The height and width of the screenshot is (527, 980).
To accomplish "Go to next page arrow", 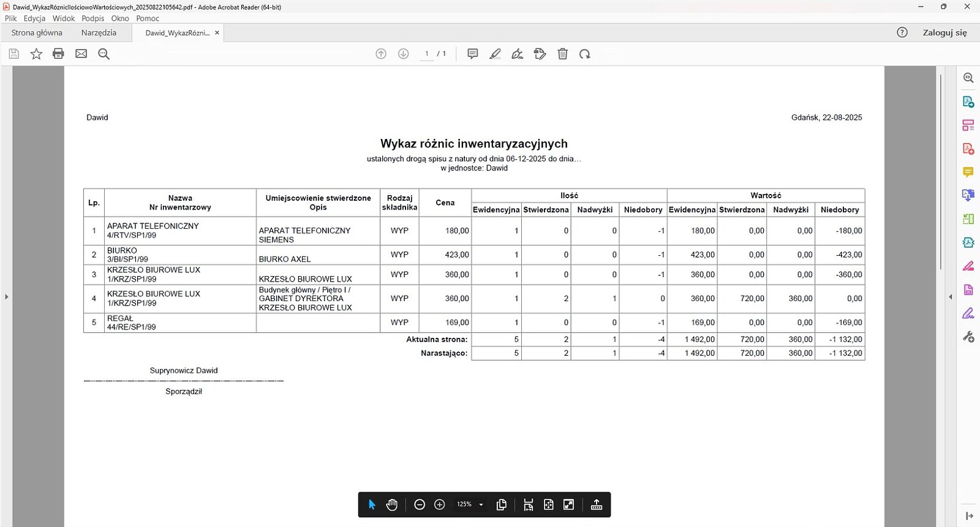I will tap(403, 54).
